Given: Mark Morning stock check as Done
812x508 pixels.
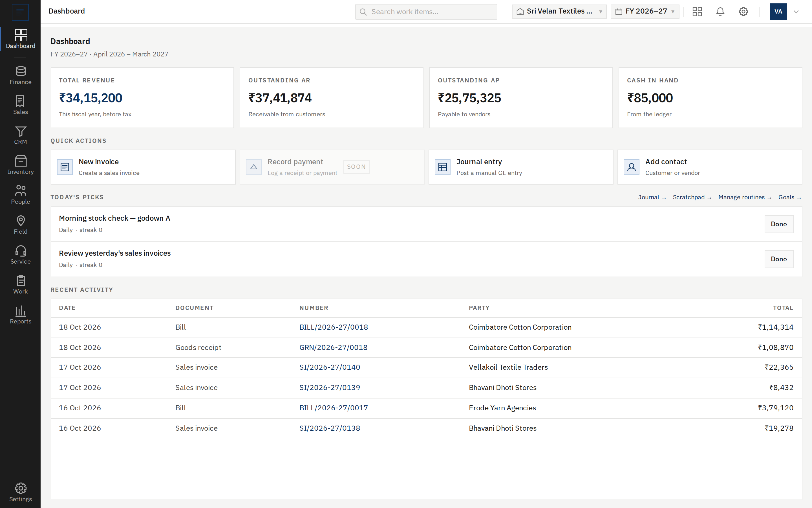Looking at the screenshot, I should [x=779, y=224].
